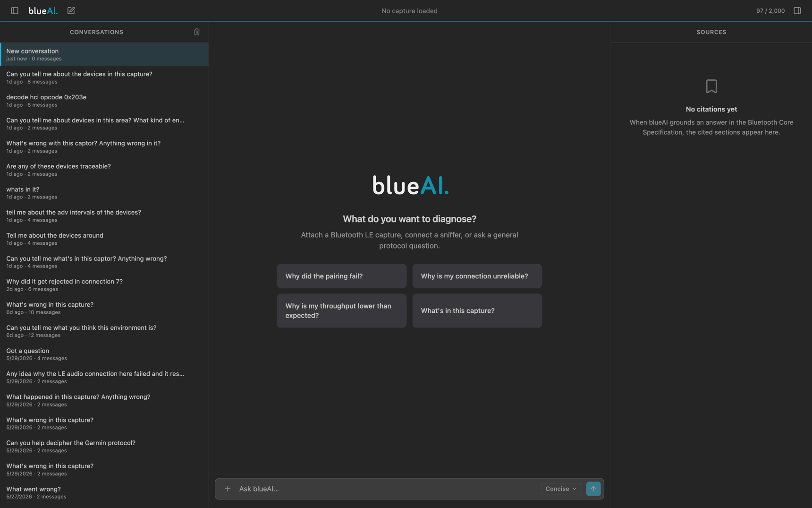
Task: Open 'What's wrong in this capture?' from 6d ago
Action: click(x=104, y=308)
